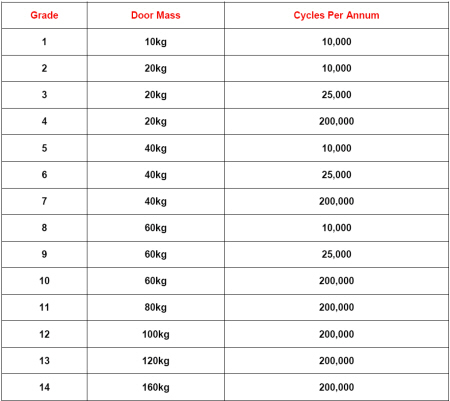This screenshot has width=450, height=401.
Task: Click the Grade column header
Action: coord(44,15)
